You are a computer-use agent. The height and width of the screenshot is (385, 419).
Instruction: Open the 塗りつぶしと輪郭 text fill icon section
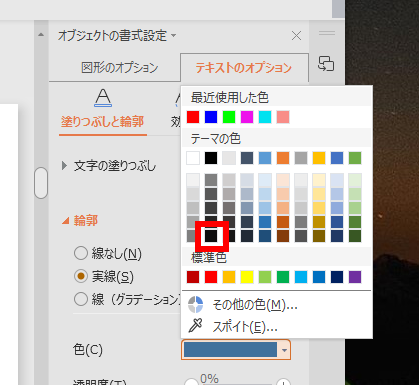[x=103, y=98]
